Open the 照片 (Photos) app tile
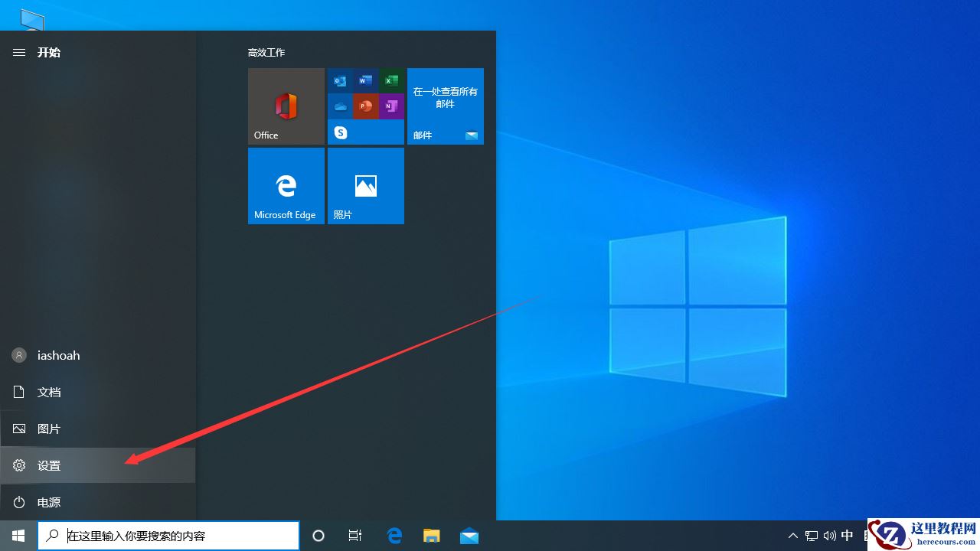The height and width of the screenshot is (551, 980). tap(365, 185)
